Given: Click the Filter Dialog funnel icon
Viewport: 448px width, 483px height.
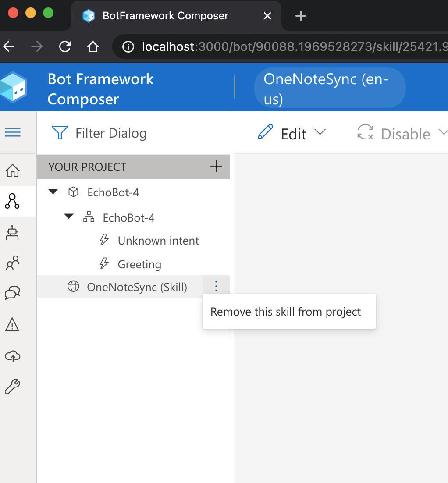Looking at the screenshot, I should click(60, 133).
